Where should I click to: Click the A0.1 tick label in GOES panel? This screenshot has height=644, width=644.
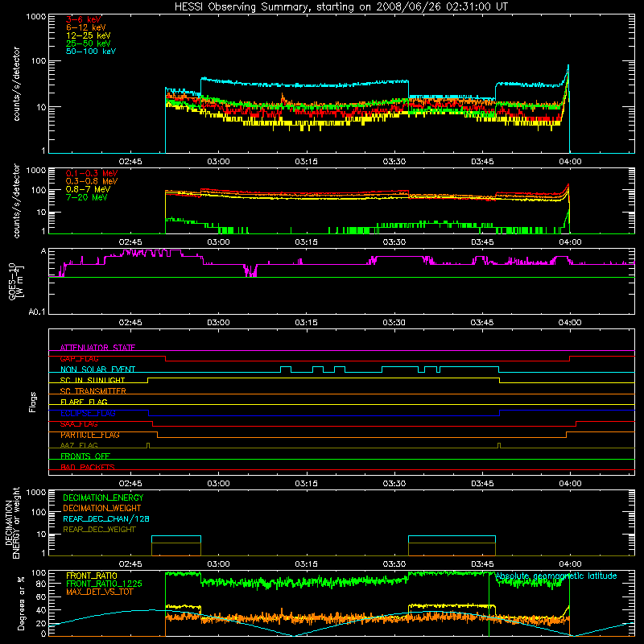click(37, 312)
